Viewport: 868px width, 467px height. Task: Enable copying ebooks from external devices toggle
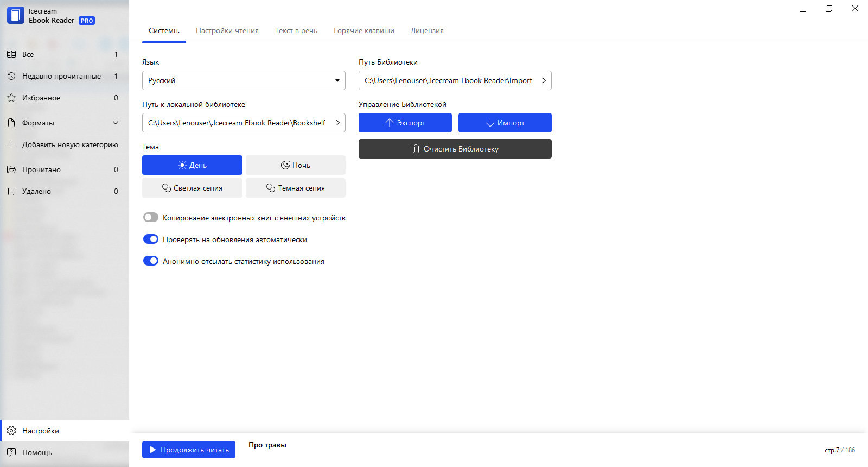[151, 217]
